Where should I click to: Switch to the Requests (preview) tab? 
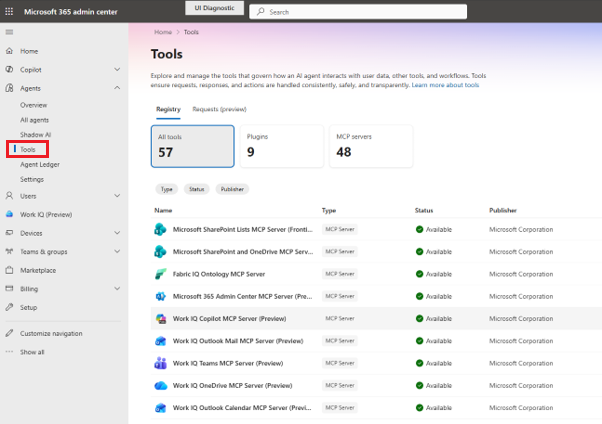coord(219,109)
